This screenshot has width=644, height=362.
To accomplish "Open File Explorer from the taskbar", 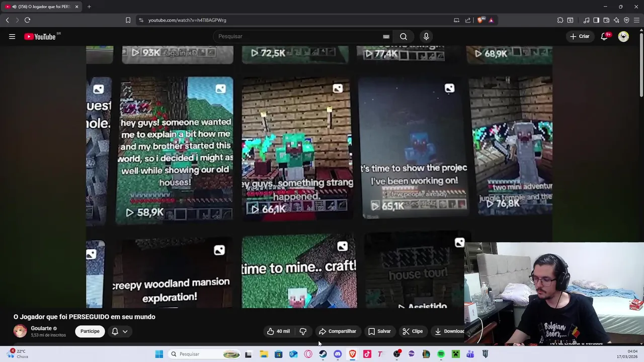I will coord(264,354).
